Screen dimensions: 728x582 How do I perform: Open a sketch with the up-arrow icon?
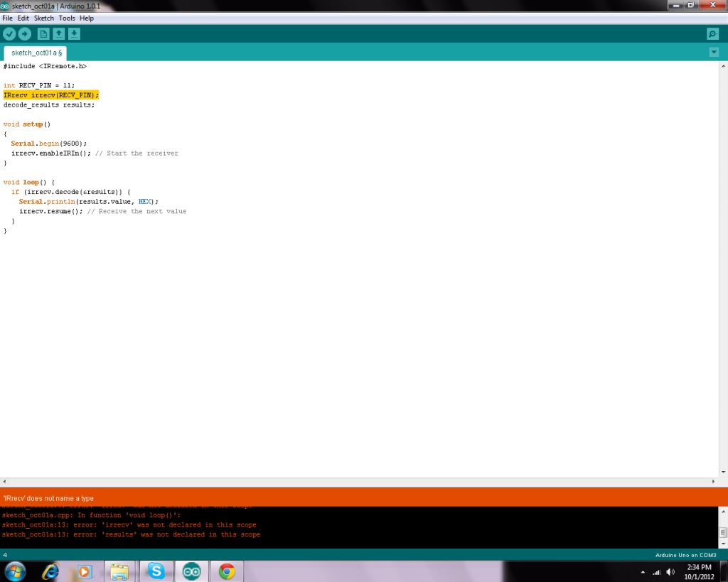pyautogui.click(x=58, y=34)
